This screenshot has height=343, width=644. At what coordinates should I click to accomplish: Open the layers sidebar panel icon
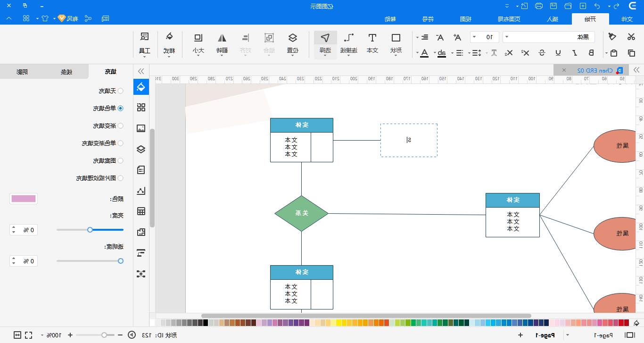click(141, 149)
